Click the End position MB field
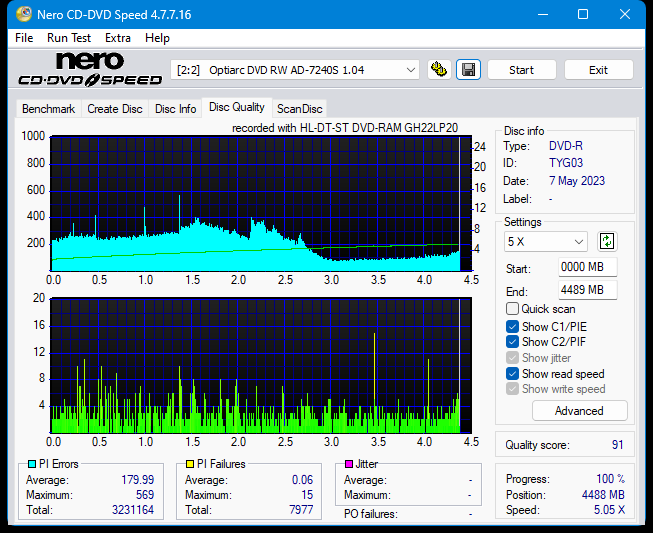Image resolution: width=653 pixels, height=533 pixels. tap(588, 290)
